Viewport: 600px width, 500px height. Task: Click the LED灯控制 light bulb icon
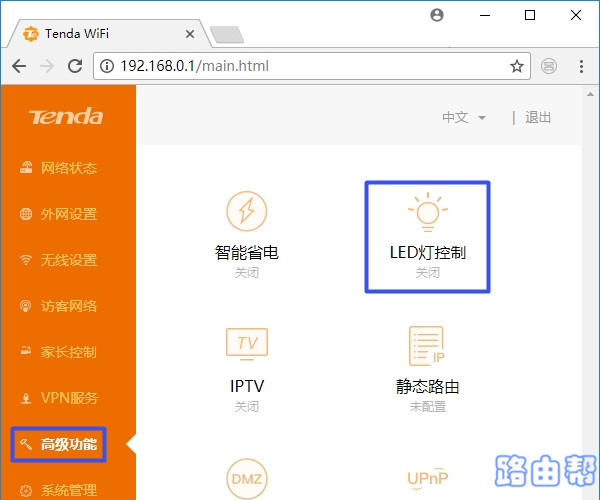[427, 212]
